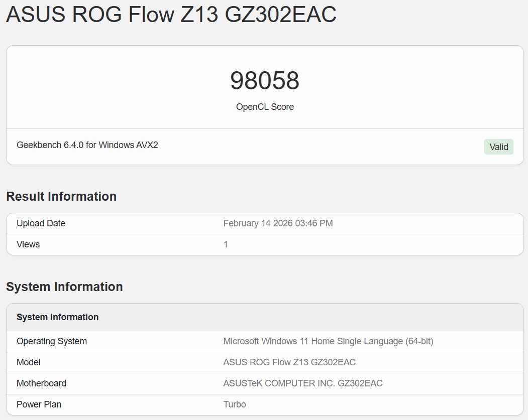This screenshot has width=528, height=420.
Task: Click the Motherboard row
Action: click(41, 383)
